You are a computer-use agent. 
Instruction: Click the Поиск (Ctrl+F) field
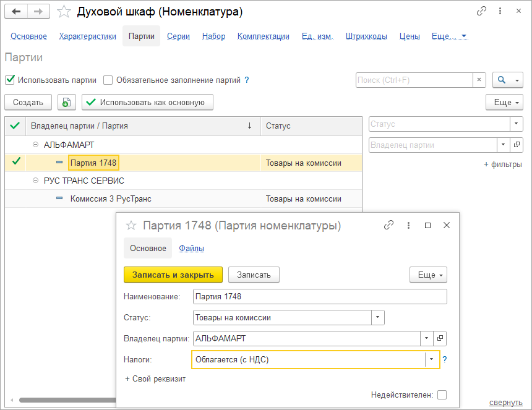pos(414,80)
